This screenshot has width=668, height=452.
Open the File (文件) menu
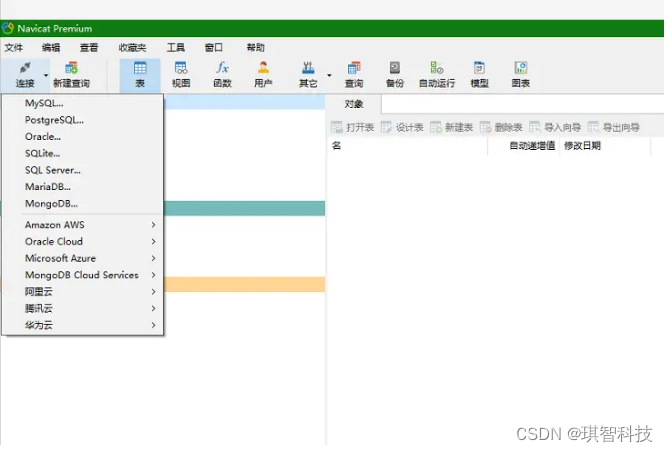coord(14,47)
